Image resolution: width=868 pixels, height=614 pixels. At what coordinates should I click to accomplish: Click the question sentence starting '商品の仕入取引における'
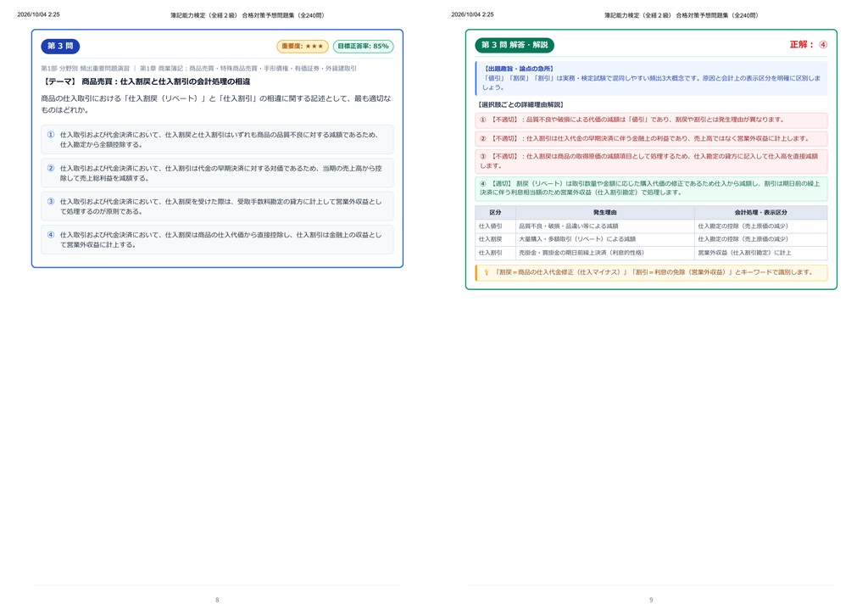[216, 104]
